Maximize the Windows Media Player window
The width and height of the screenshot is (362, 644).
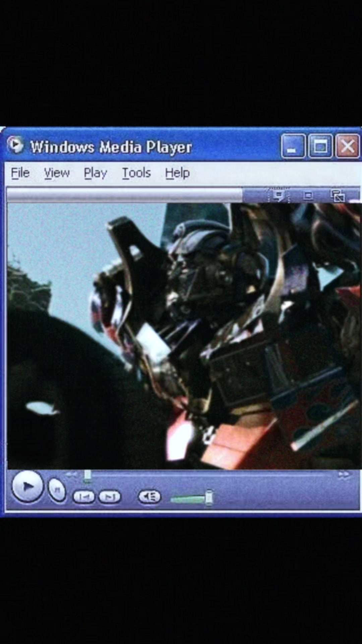[x=320, y=146]
